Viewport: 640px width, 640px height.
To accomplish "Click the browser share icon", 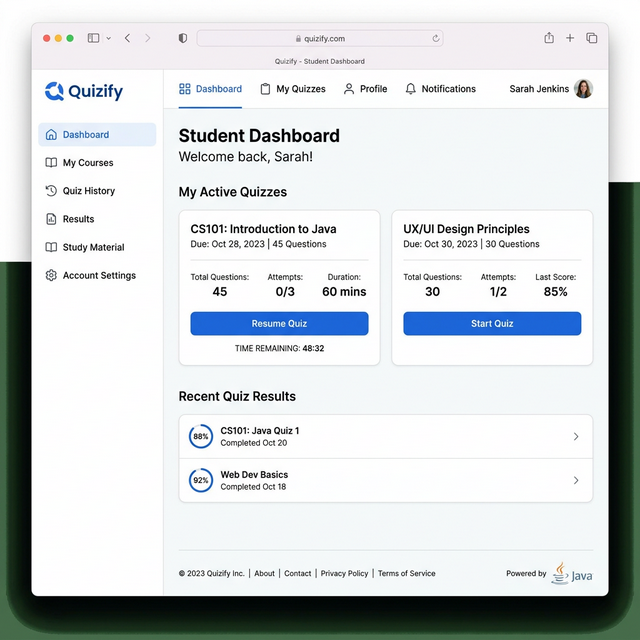I will coord(549,38).
